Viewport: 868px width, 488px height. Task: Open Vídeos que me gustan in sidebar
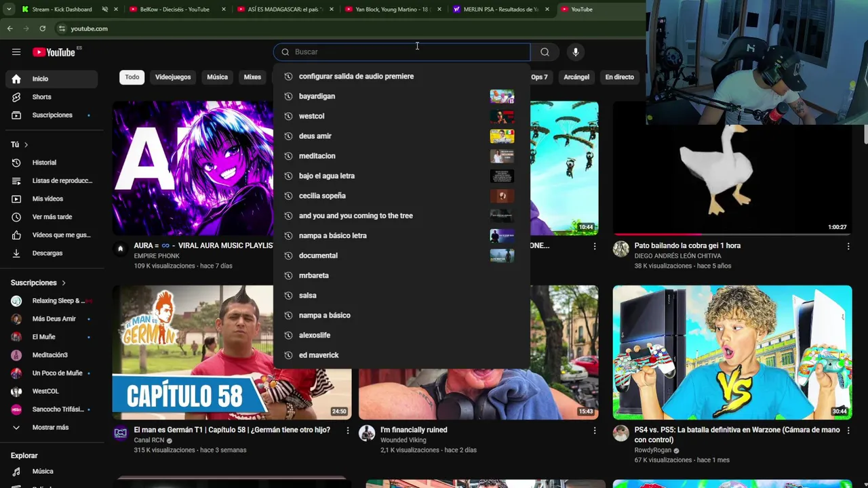[x=52, y=235]
